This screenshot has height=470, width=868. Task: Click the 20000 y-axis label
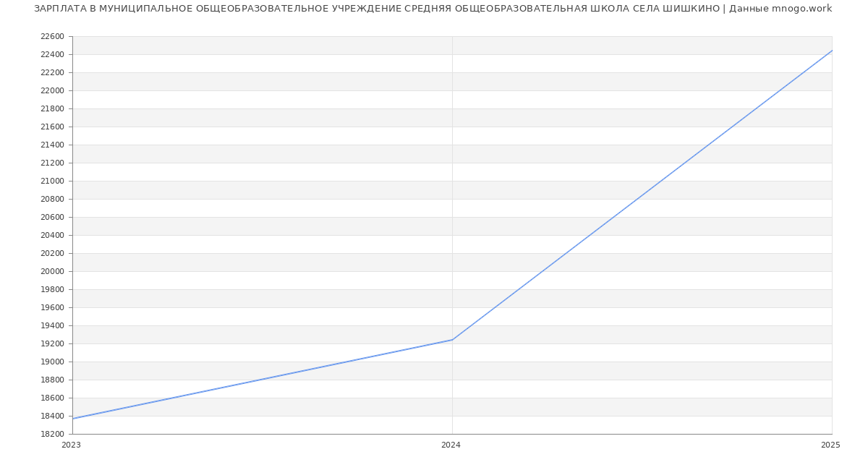point(52,272)
